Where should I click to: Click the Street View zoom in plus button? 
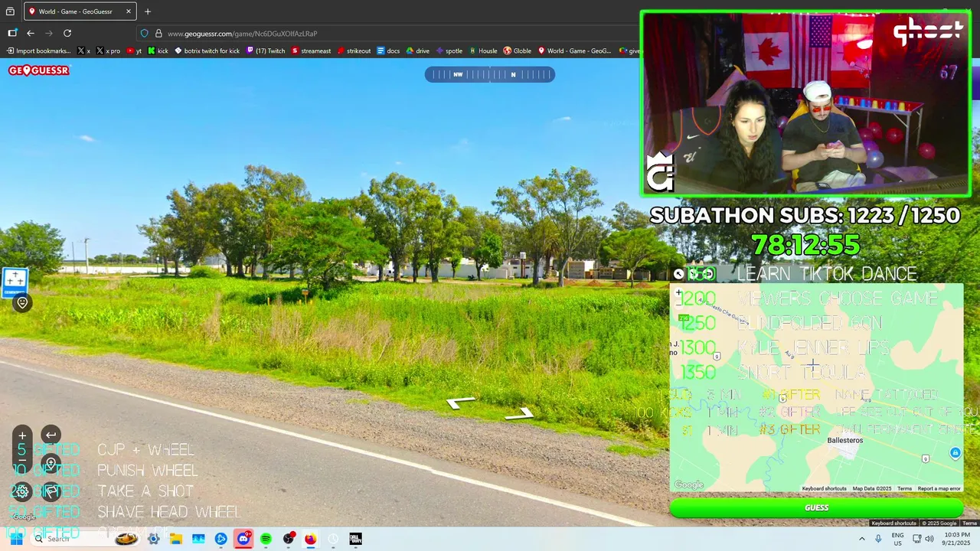click(22, 435)
